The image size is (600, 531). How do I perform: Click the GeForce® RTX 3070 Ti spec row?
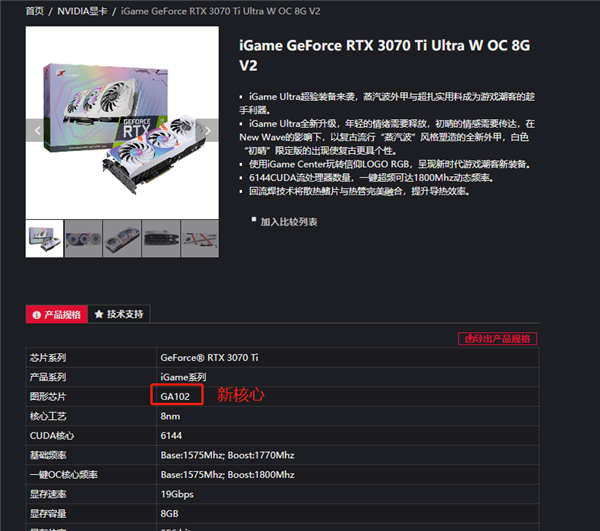(282, 358)
